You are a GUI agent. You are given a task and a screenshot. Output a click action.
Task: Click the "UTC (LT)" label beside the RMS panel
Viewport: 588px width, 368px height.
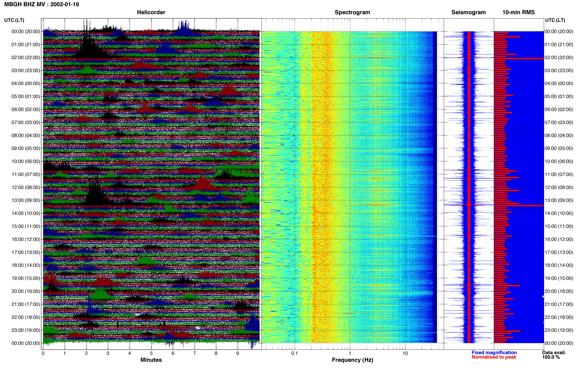555,20
